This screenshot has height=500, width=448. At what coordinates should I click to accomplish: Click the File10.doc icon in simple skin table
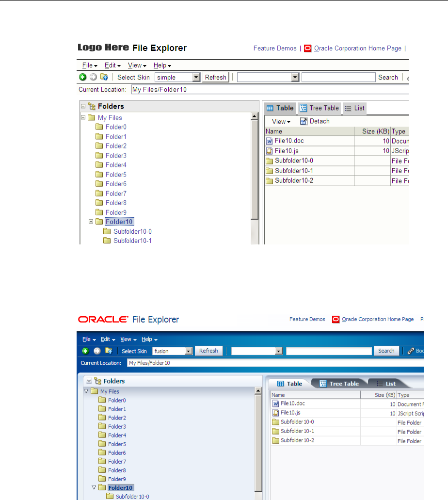point(270,141)
